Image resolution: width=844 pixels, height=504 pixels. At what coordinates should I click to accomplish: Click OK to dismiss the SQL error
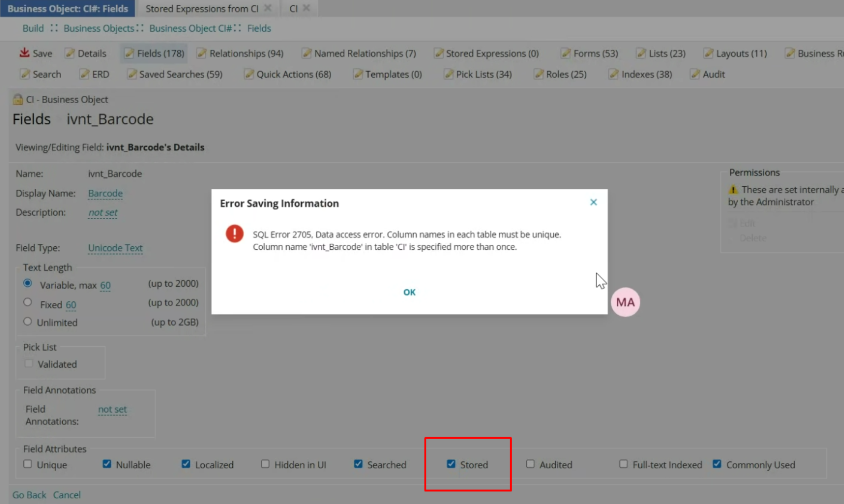point(409,292)
